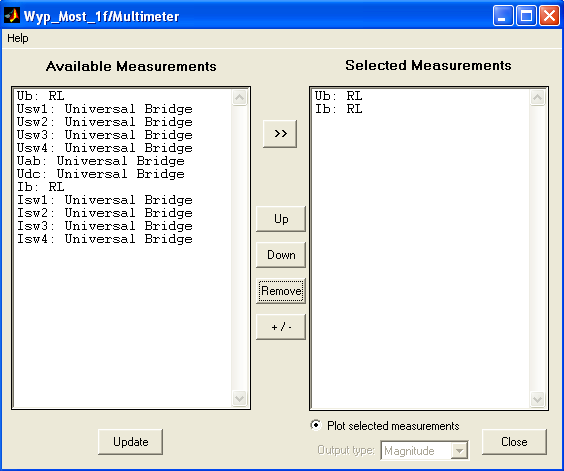Minimize the Multimeter window

click(x=503, y=16)
